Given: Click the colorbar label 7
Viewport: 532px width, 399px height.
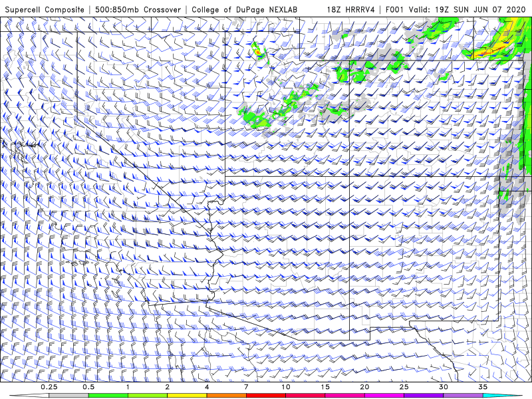Looking at the screenshot, I should click(246, 387).
